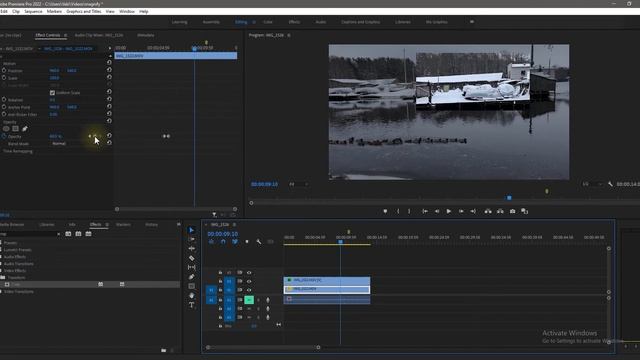Click YUV Effects filter icon
This screenshot has height=360, width=640.
(x=89, y=234)
